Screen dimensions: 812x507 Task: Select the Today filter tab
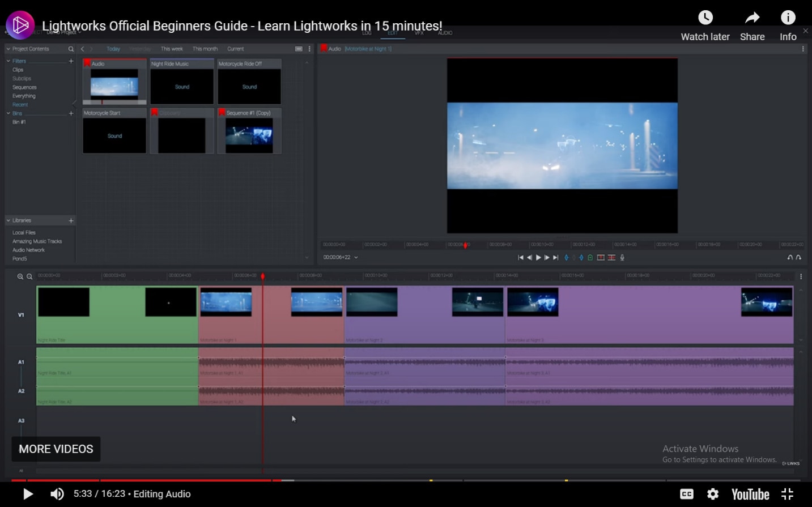113,49
